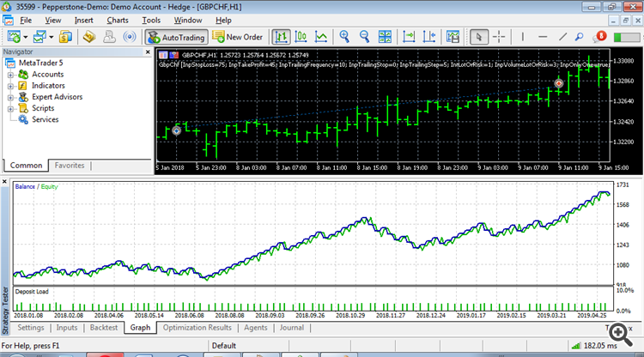644x357 pixels.
Task: Toggle chart auto scroll icon
Action: [409, 37]
